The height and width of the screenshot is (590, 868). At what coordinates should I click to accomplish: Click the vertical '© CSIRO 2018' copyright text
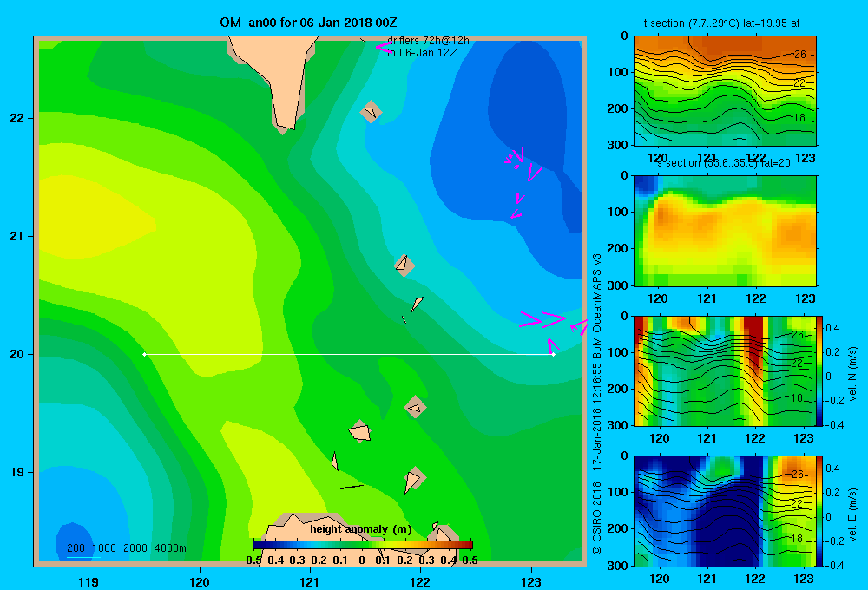(597, 519)
